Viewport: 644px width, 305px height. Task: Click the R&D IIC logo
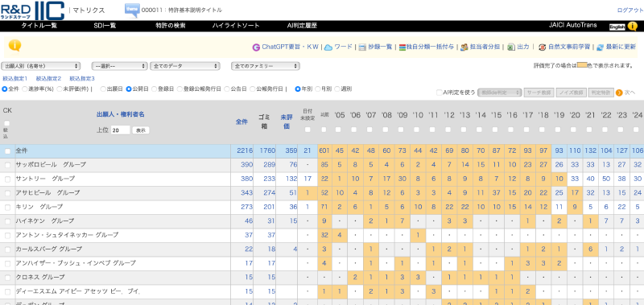click(x=32, y=10)
